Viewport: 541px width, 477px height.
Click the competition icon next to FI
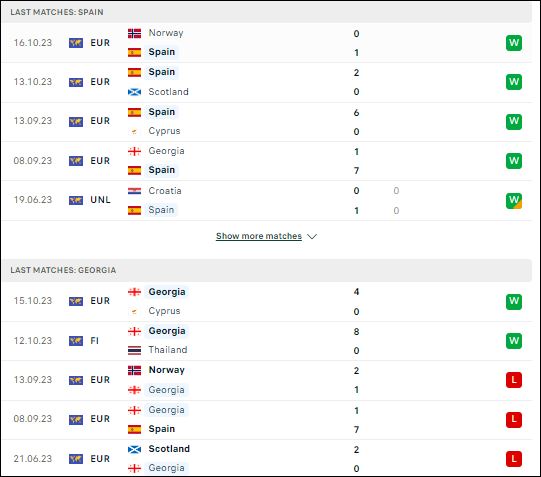click(x=76, y=341)
